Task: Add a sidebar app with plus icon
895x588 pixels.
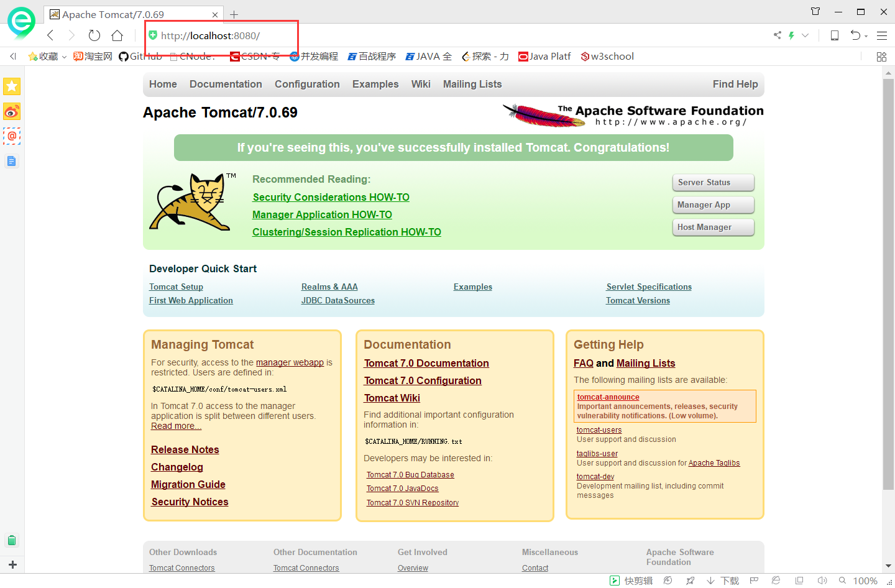Action: pyautogui.click(x=12, y=564)
